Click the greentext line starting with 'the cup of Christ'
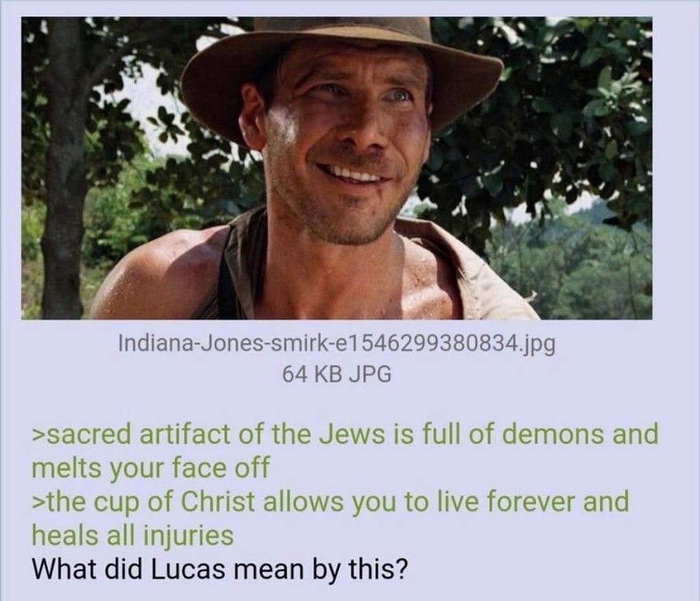The image size is (700, 601). [331, 518]
